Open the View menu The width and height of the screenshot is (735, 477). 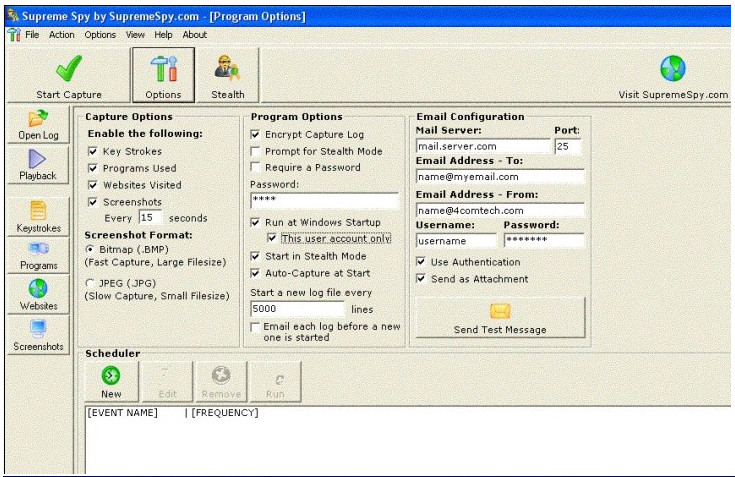click(135, 35)
